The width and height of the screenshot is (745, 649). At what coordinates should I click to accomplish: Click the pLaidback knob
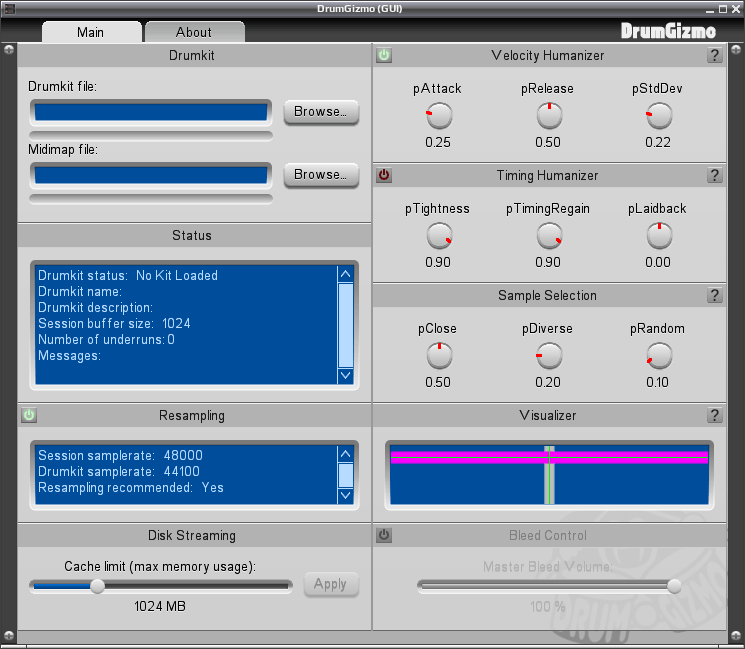659,236
